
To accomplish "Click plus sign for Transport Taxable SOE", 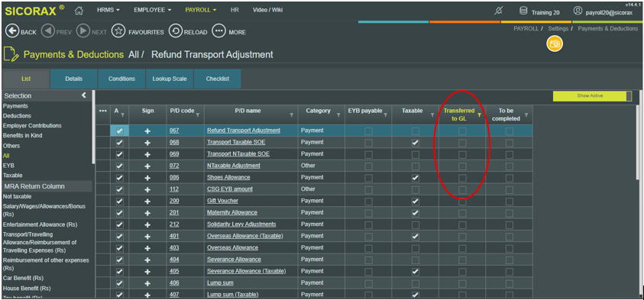I will click(148, 143).
